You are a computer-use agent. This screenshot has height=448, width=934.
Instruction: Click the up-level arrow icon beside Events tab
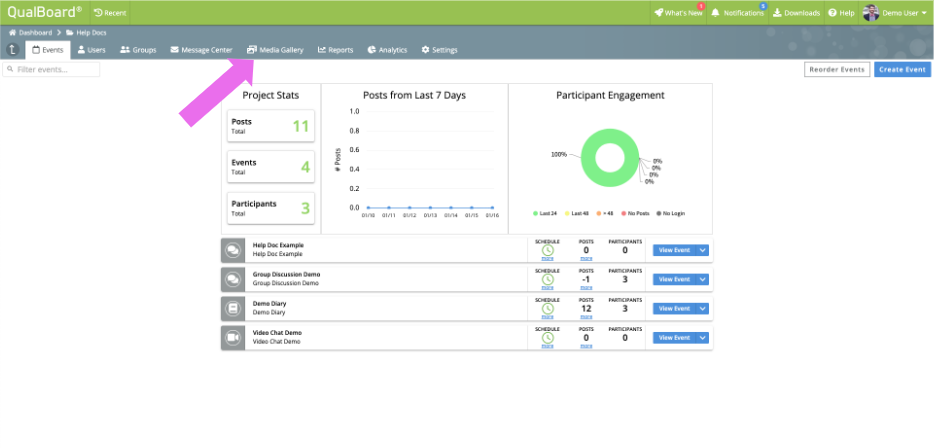13,50
